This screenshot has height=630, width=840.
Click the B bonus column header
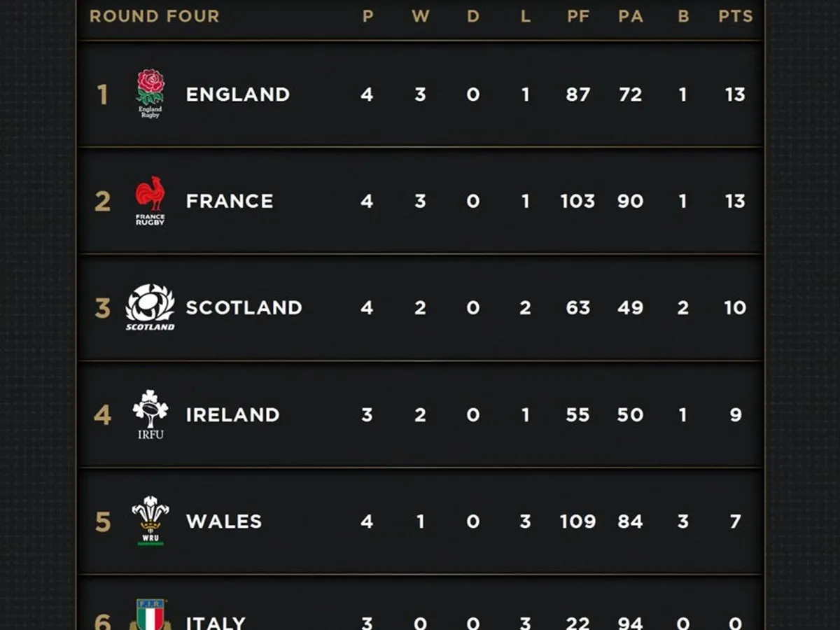(683, 16)
